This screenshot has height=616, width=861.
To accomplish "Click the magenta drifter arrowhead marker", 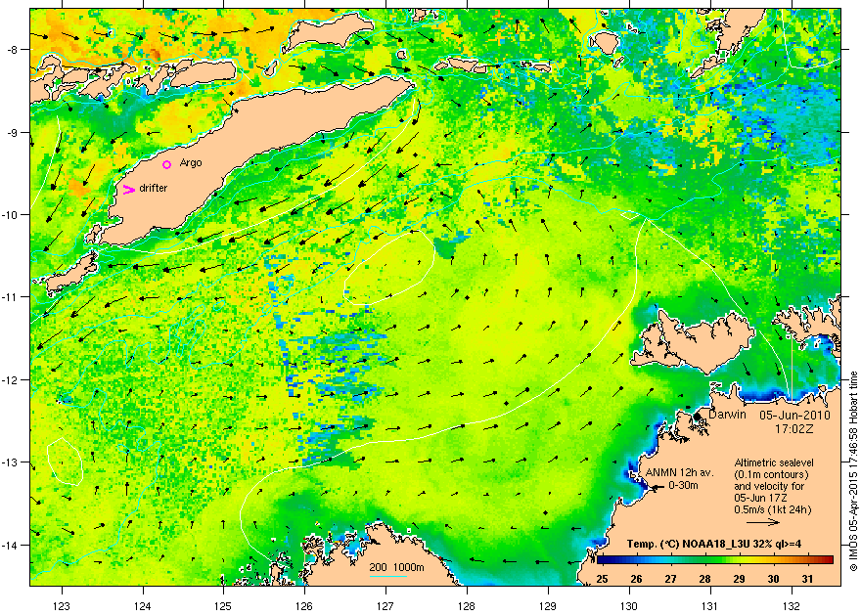I will click(128, 190).
